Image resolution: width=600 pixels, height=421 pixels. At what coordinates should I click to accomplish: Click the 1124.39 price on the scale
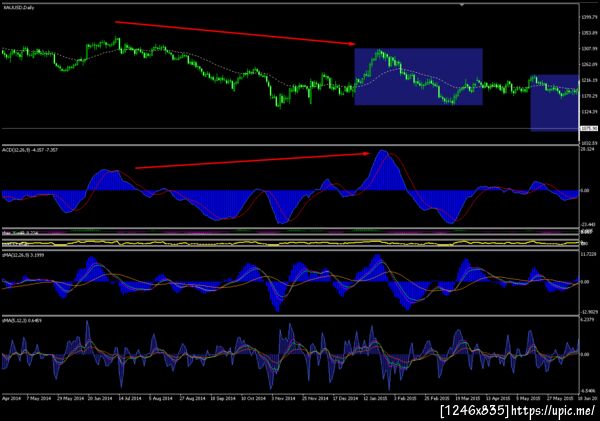(589, 111)
